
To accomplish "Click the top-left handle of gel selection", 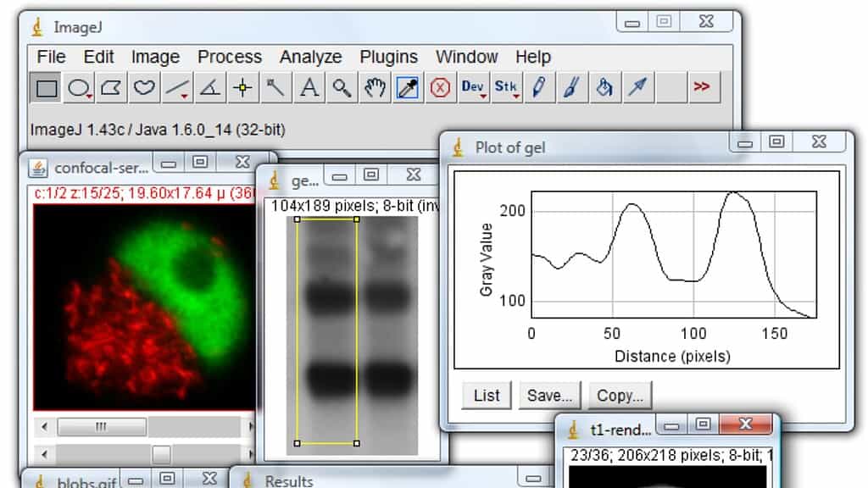I will (x=298, y=219).
